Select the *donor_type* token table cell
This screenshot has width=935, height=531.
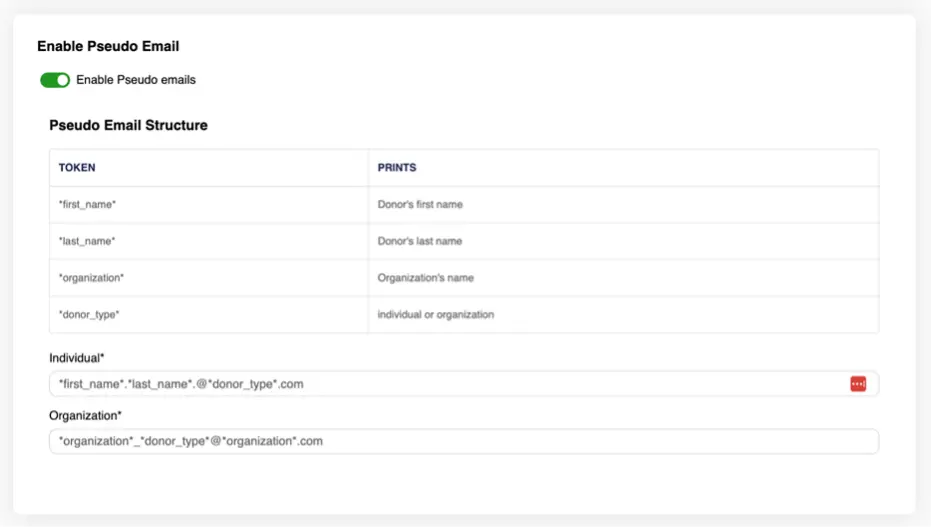point(89,315)
